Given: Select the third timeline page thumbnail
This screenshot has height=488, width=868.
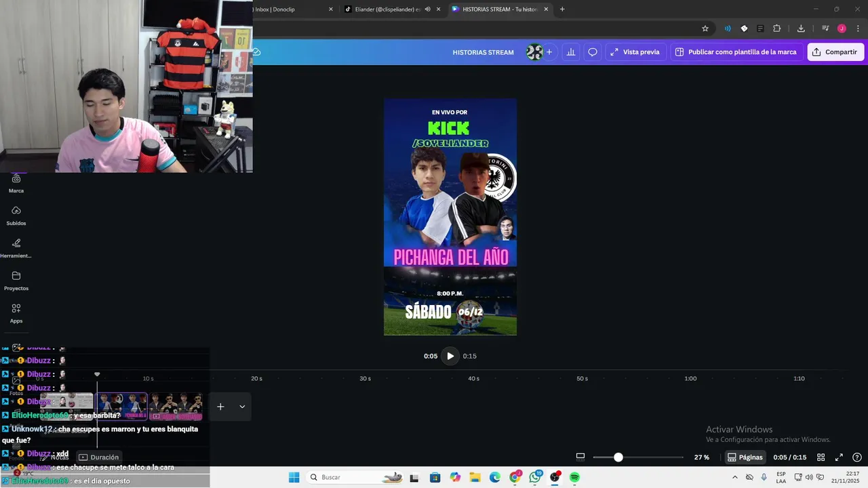Looking at the screenshot, I should (x=176, y=407).
